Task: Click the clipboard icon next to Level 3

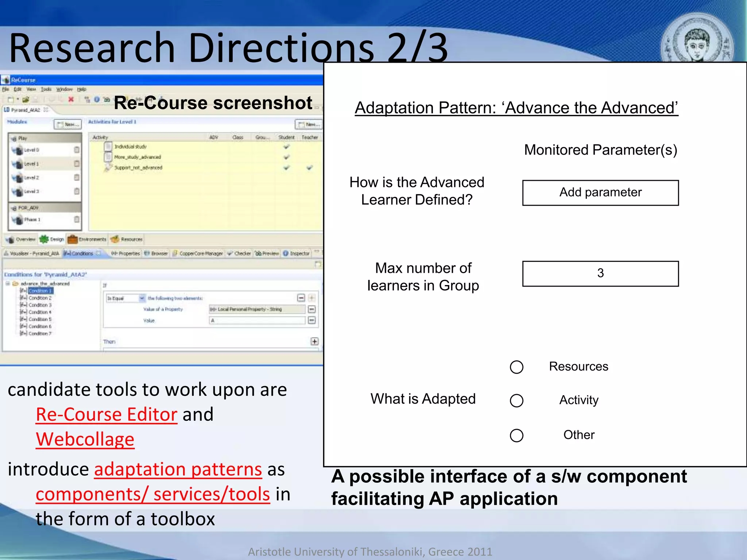Action: coord(77,191)
